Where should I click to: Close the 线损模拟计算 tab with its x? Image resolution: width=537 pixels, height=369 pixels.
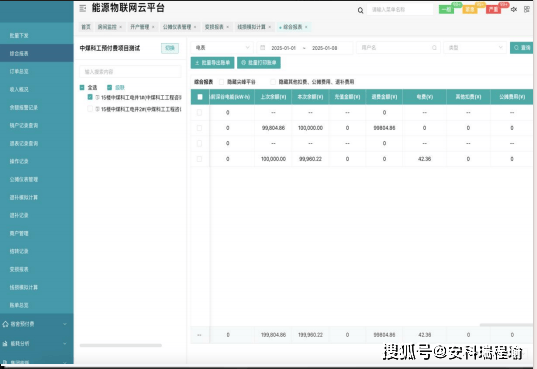point(270,27)
